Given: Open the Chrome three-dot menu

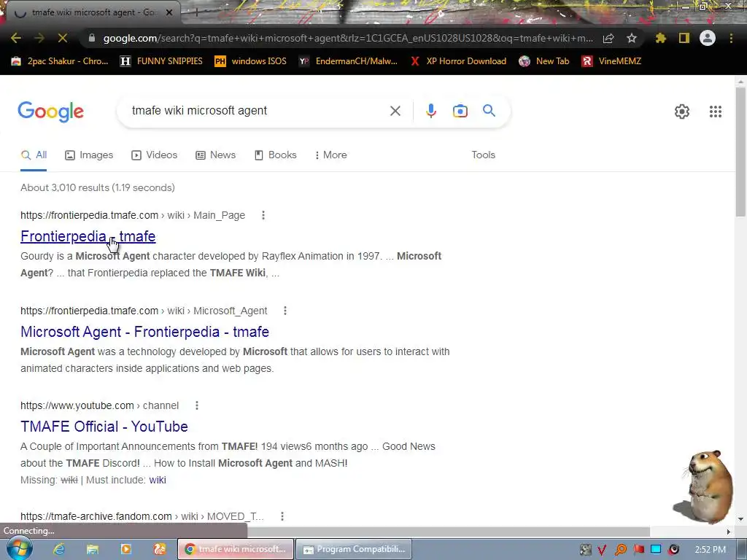Looking at the screenshot, I should [x=731, y=38].
